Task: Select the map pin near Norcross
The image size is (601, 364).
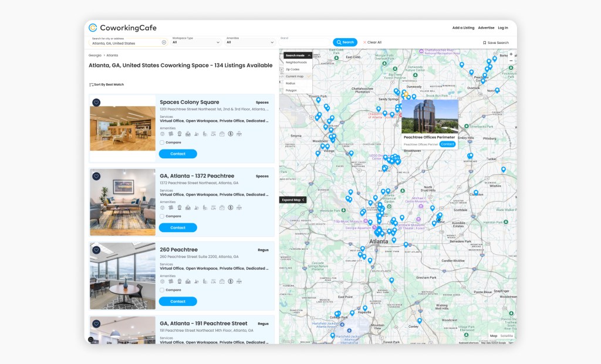Action: point(497,90)
